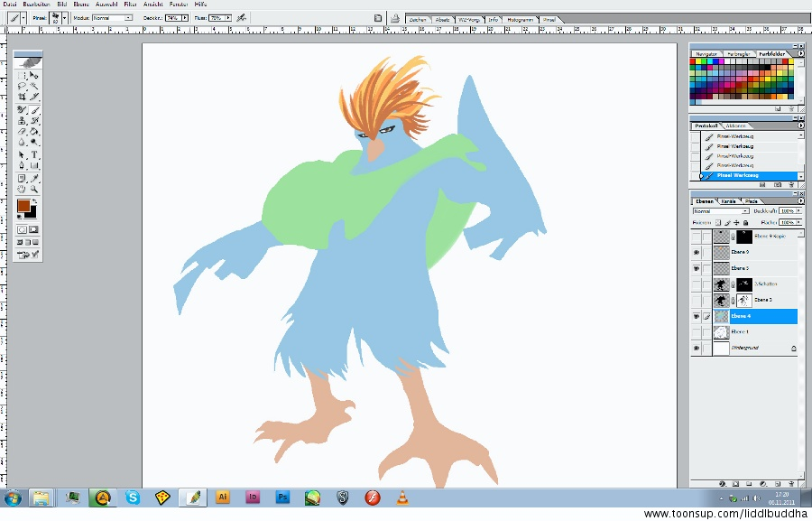Viewport: 812px width, 521px height.
Task: Enable airbrush mode in options bar
Action: point(241,18)
